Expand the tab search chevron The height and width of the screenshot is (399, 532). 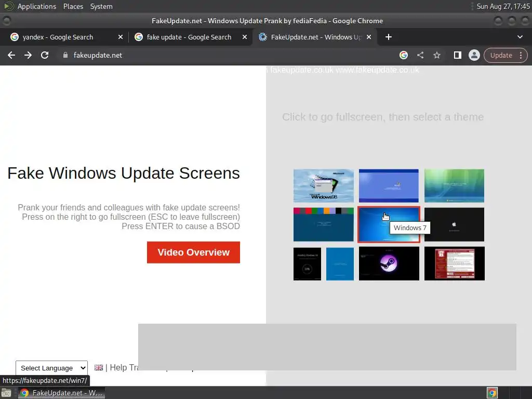click(x=520, y=37)
